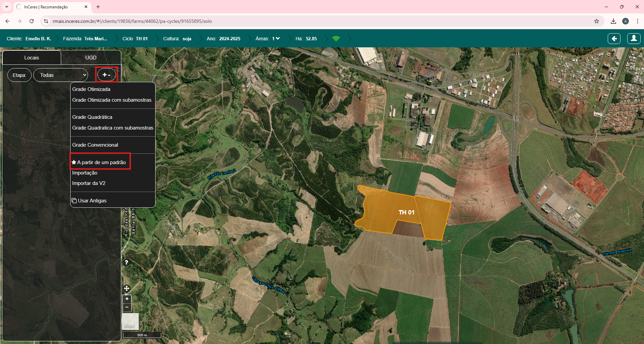Zoom in the map with plus button
Image resolution: width=644 pixels, height=344 pixels.
tap(127, 299)
